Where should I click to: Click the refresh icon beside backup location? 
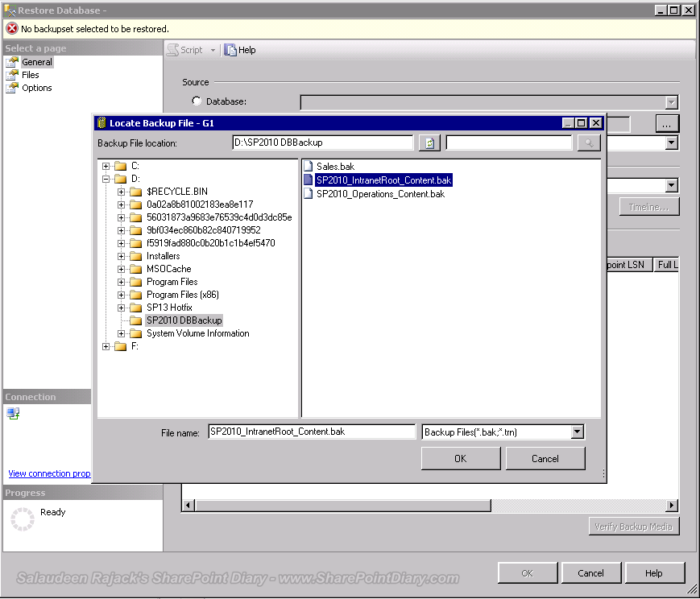click(x=429, y=143)
